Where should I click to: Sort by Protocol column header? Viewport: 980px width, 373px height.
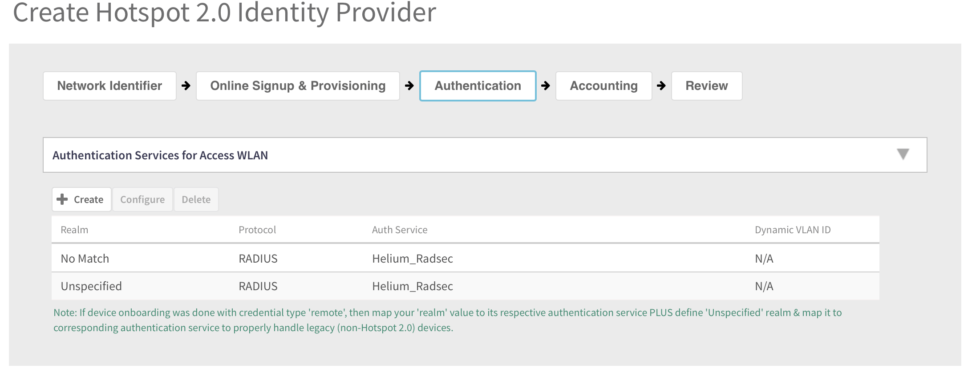click(x=257, y=230)
